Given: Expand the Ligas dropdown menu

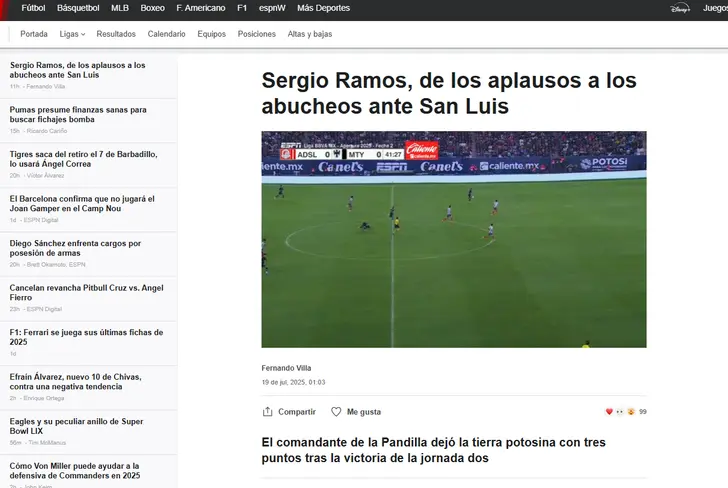Looking at the screenshot, I should click(72, 34).
